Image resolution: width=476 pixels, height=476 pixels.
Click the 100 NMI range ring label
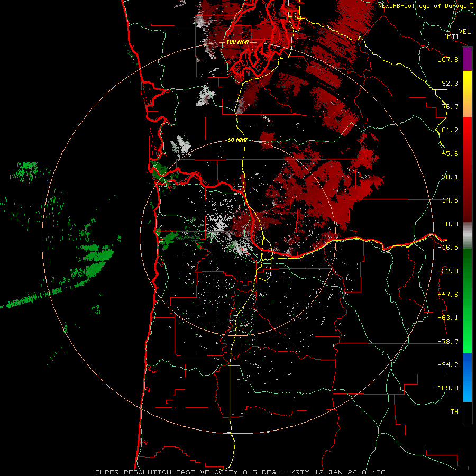tap(237, 42)
